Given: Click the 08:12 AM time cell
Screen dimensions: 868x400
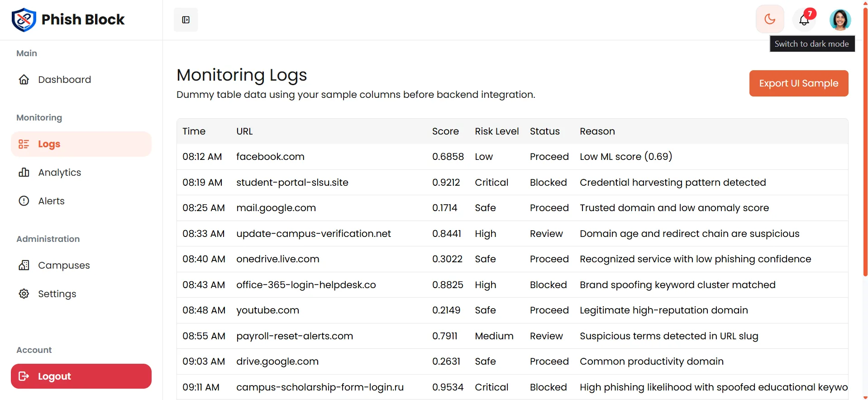Looking at the screenshot, I should pos(202,157).
